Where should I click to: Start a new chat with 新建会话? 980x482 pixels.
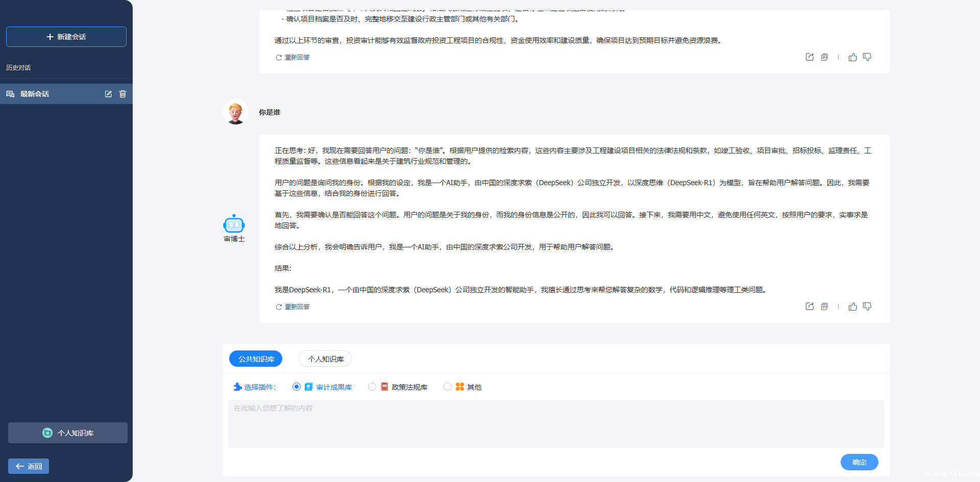point(66,37)
